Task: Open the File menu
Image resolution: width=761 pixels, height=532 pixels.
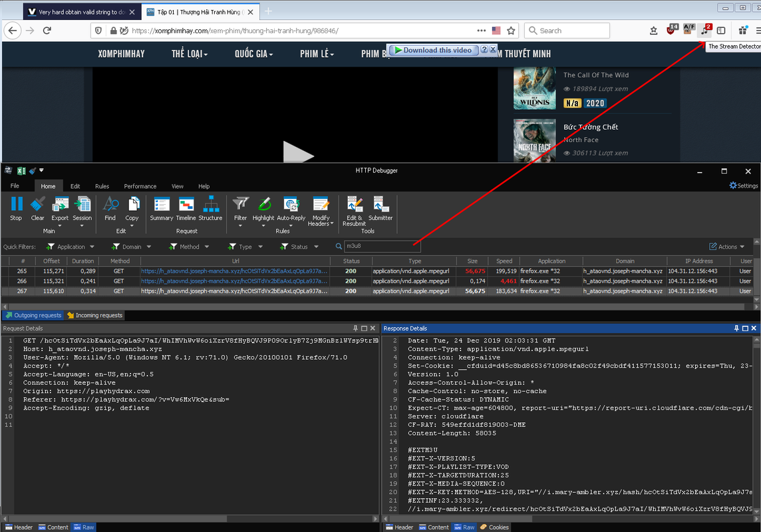Action: (15, 186)
